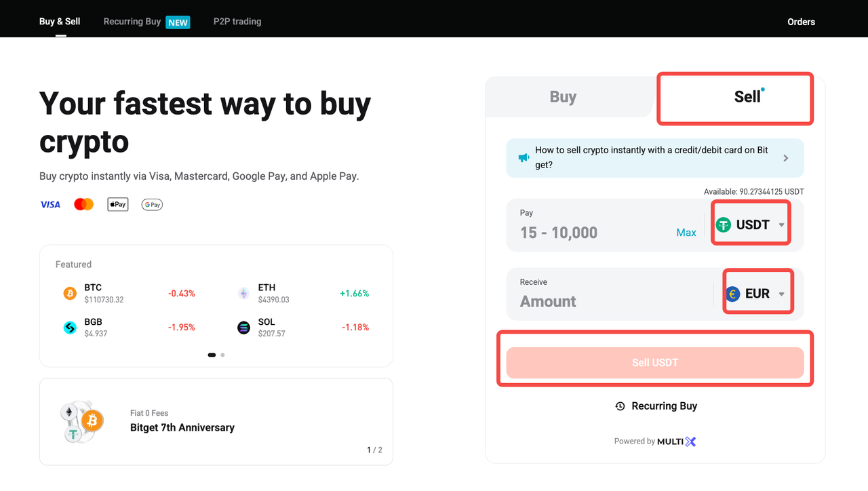Click the Tether USDT coin icon
Image resolution: width=868 pixels, height=491 pixels.
(724, 224)
